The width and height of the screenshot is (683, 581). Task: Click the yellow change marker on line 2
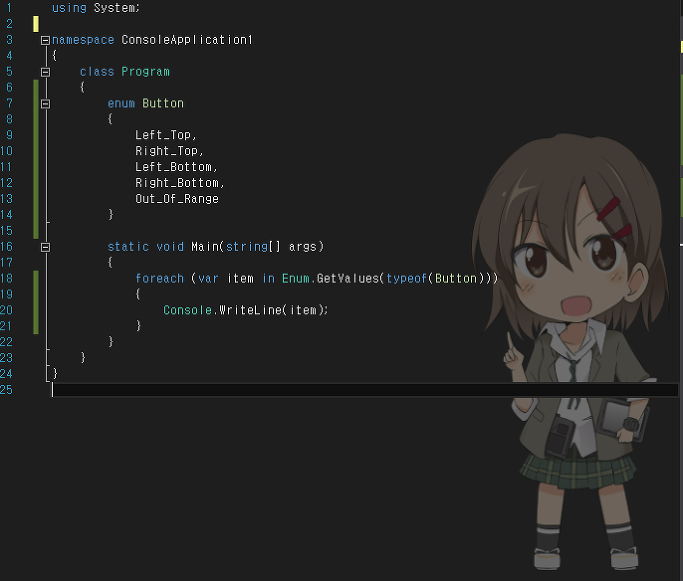tap(36, 24)
